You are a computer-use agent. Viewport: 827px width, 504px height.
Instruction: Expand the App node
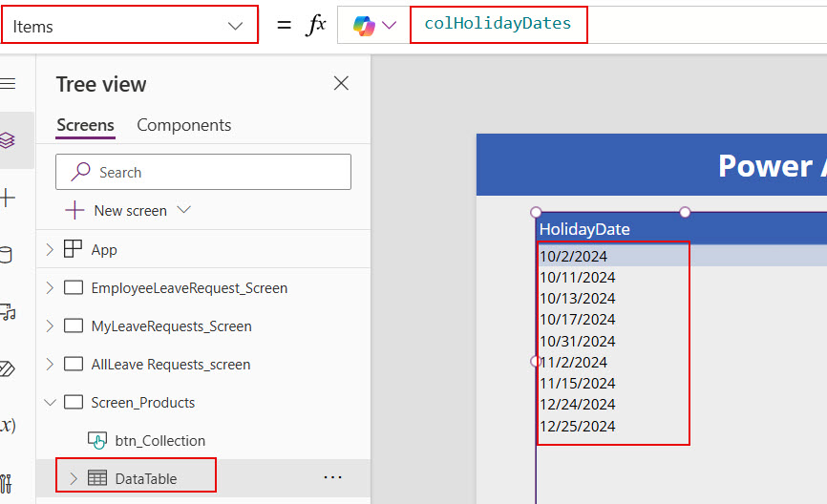(50, 249)
